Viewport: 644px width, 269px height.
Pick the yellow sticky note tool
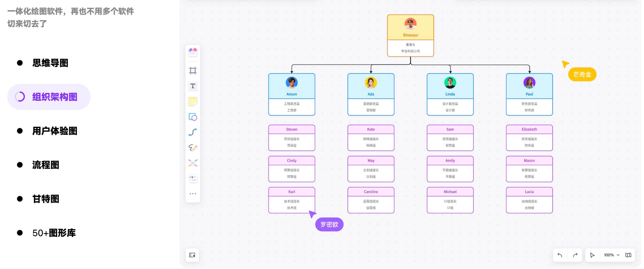tap(193, 101)
